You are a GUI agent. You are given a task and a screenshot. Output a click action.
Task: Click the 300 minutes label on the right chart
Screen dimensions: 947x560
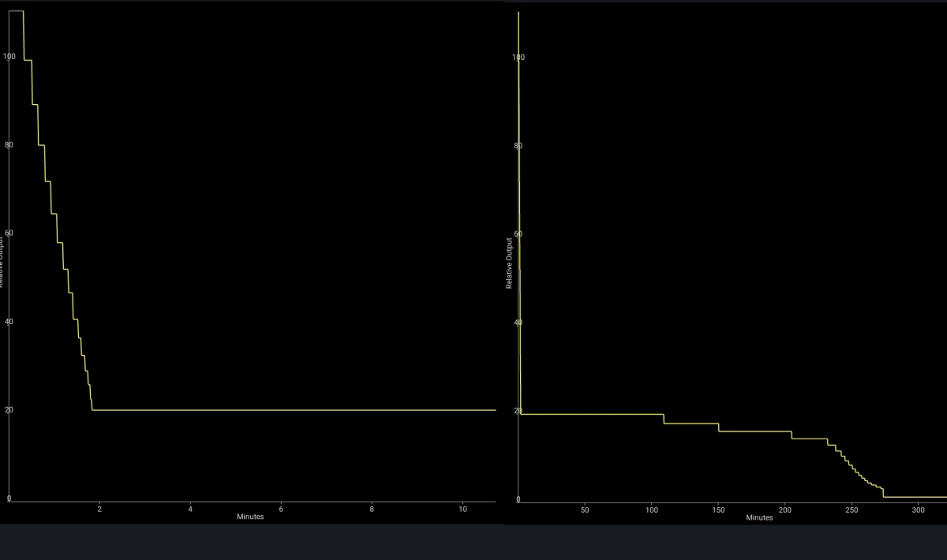919,510
